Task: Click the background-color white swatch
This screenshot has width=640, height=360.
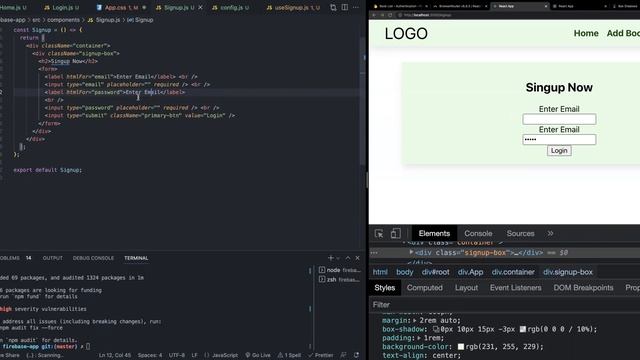Action: point(461,347)
